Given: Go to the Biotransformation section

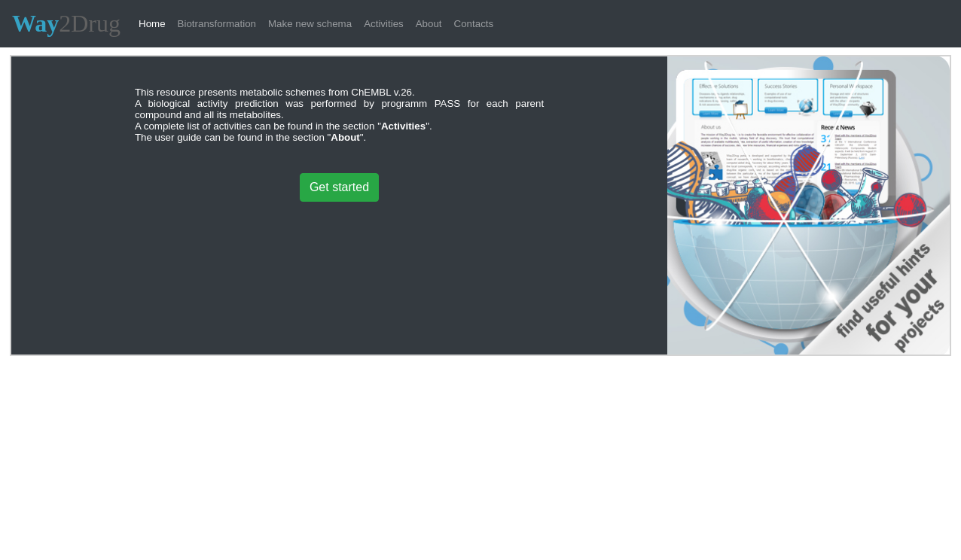Looking at the screenshot, I should pyautogui.click(x=217, y=23).
